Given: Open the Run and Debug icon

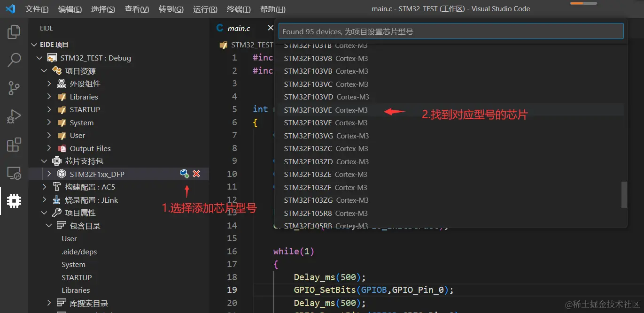Looking at the screenshot, I should (x=14, y=116).
